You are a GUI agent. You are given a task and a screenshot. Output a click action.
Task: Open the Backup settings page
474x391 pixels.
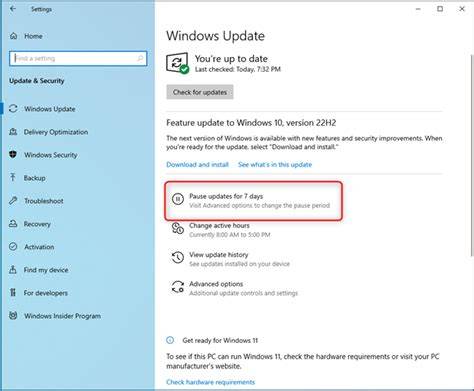(34, 178)
